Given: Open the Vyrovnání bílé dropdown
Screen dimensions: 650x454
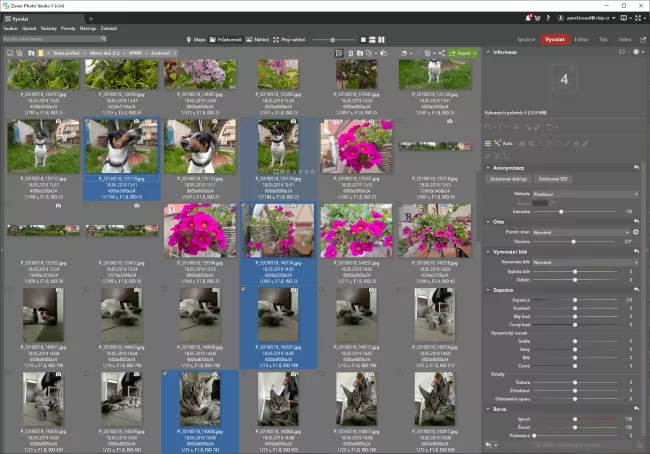Looking at the screenshot, I should (x=585, y=262).
